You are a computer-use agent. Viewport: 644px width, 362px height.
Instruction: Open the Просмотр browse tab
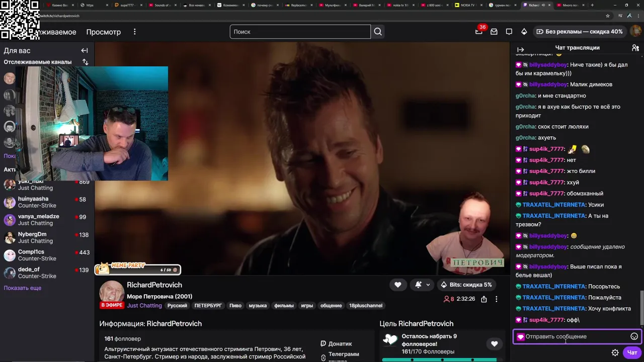[104, 32]
